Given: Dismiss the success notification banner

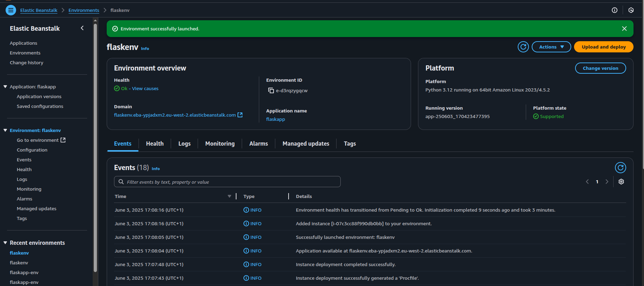Looking at the screenshot, I should [x=624, y=29].
